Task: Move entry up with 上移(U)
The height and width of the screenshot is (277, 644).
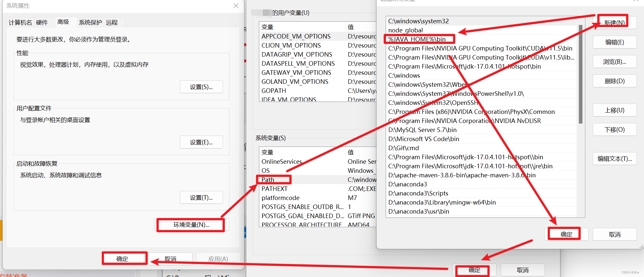Action: (615, 110)
